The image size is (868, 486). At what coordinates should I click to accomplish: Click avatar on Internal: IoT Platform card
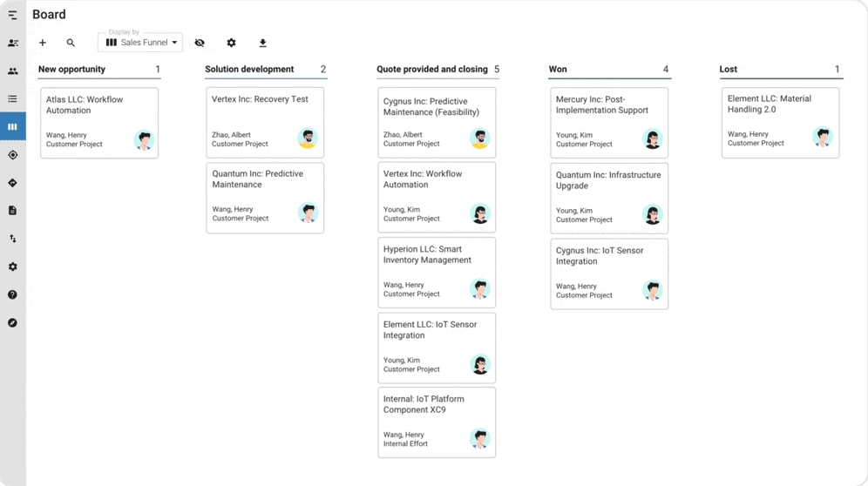click(x=480, y=438)
